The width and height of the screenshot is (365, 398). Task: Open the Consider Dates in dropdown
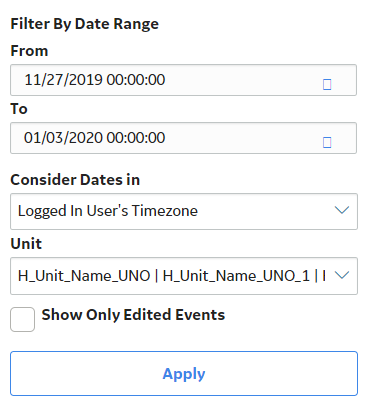click(x=184, y=211)
